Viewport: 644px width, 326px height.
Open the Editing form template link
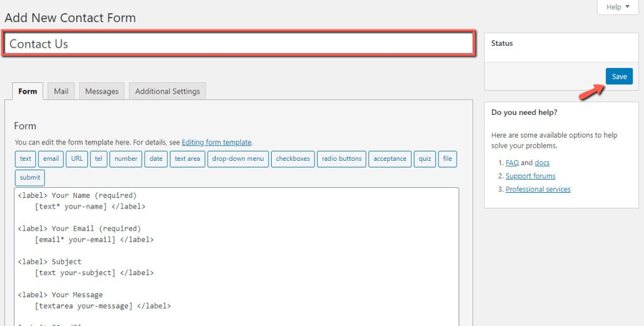(x=216, y=143)
